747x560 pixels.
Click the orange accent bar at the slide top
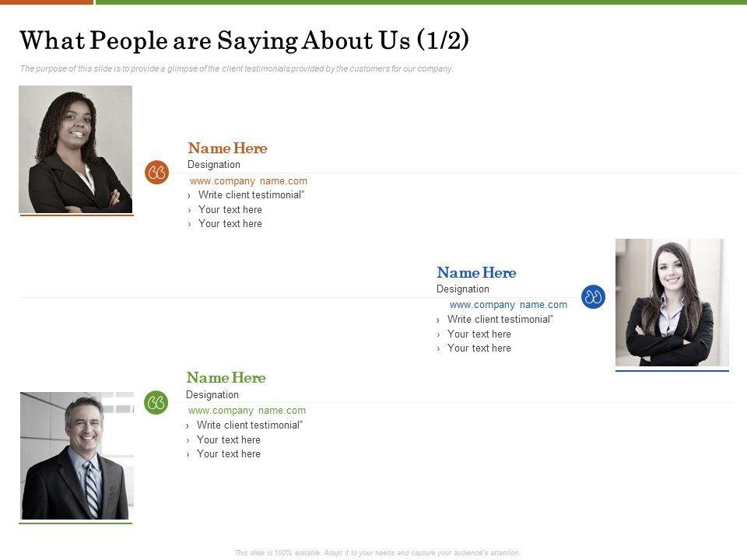46,2
